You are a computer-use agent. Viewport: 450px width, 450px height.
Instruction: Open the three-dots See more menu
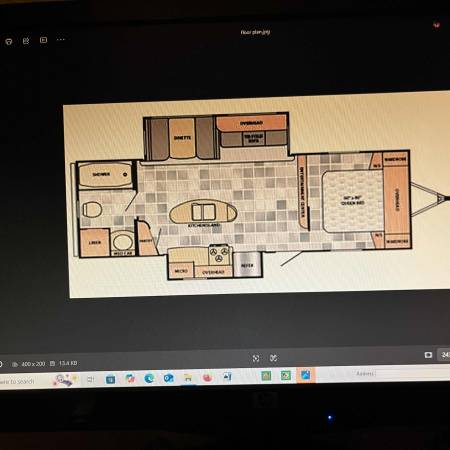61,40
